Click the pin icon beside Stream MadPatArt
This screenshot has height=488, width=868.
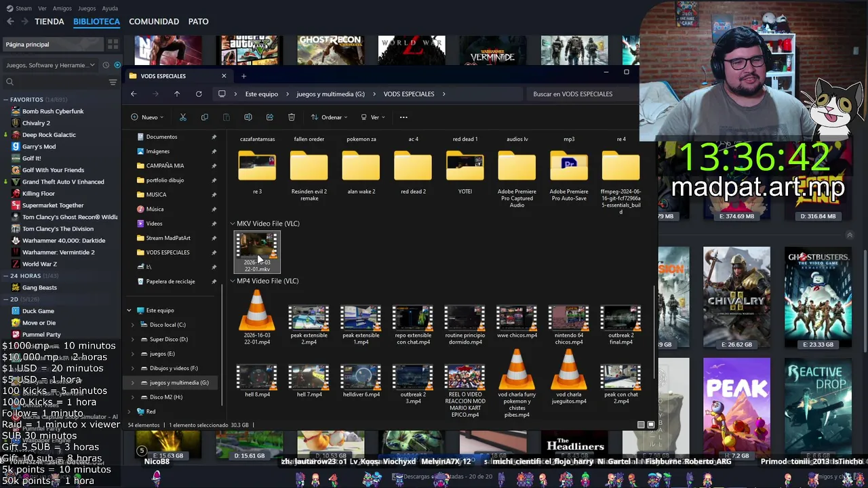point(214,238)
